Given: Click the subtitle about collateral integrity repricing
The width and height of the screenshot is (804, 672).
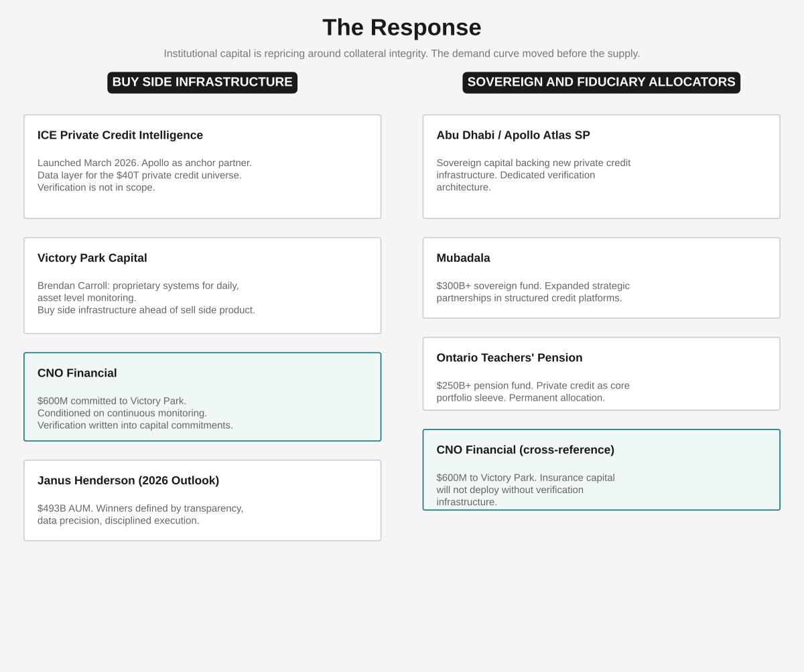Looking at the screenshot, I should 401,54.
